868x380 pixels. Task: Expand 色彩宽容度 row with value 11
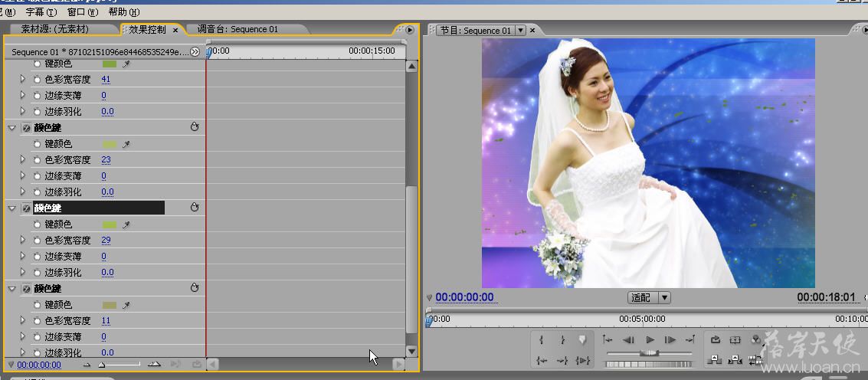(x=23, y=320)
